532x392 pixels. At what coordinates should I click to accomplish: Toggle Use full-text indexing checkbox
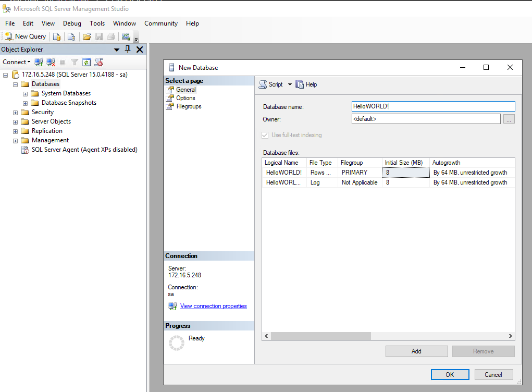[265, 135]
